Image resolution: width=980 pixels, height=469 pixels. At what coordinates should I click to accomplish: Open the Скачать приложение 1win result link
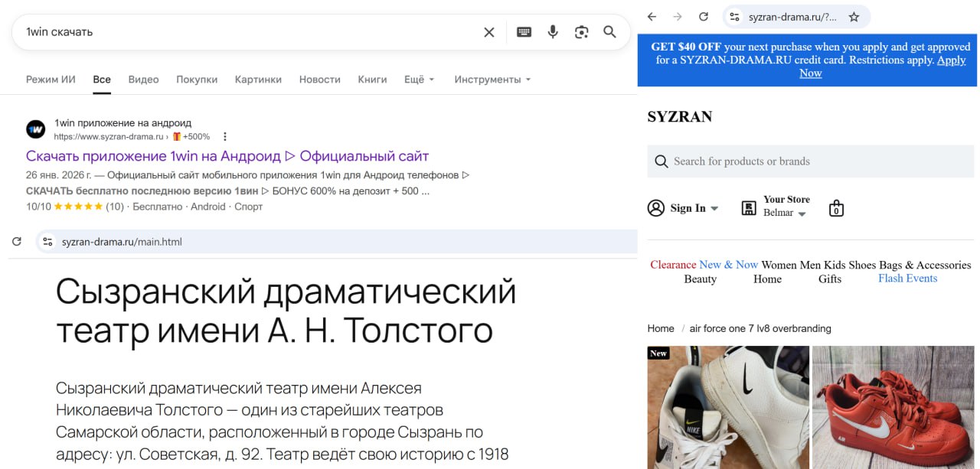[x=227, y=156]
